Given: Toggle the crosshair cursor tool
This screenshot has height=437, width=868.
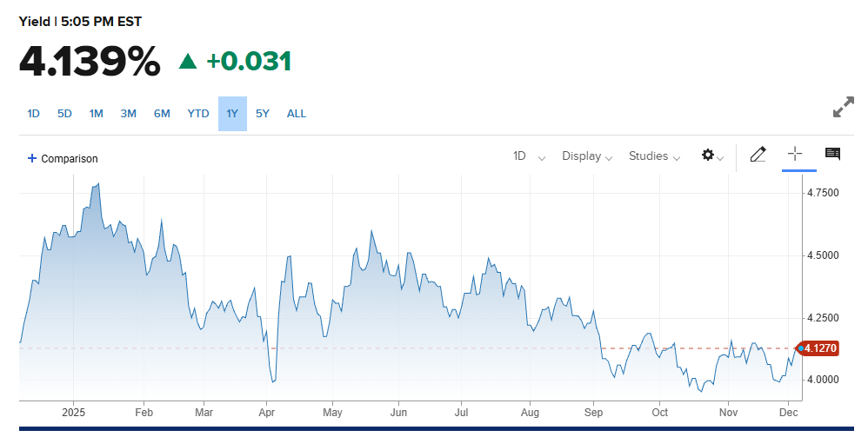Looking at the screenshot, I should 794,155.
